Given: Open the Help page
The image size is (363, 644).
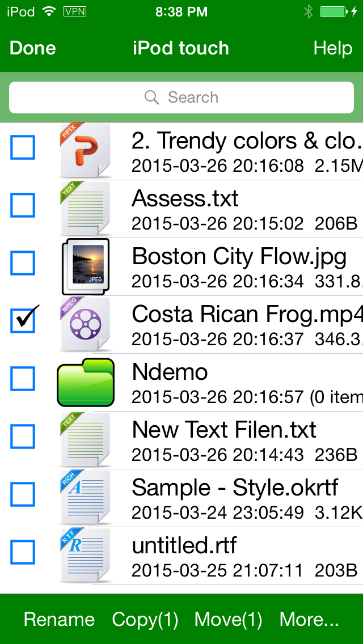Looking at the screenshot, I should pyautogui.click(x=332, y=48).
